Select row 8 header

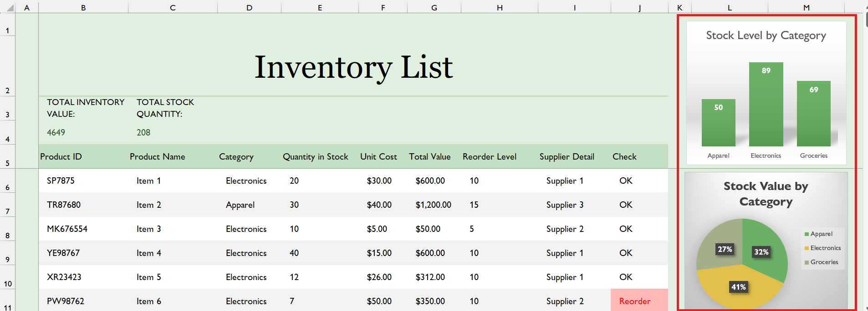[x=8, y=229]
